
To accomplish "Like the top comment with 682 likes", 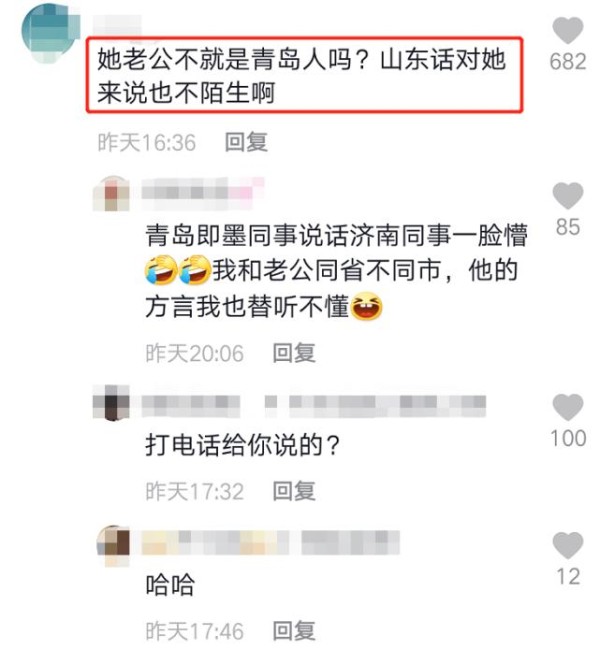I will [568, 30].
